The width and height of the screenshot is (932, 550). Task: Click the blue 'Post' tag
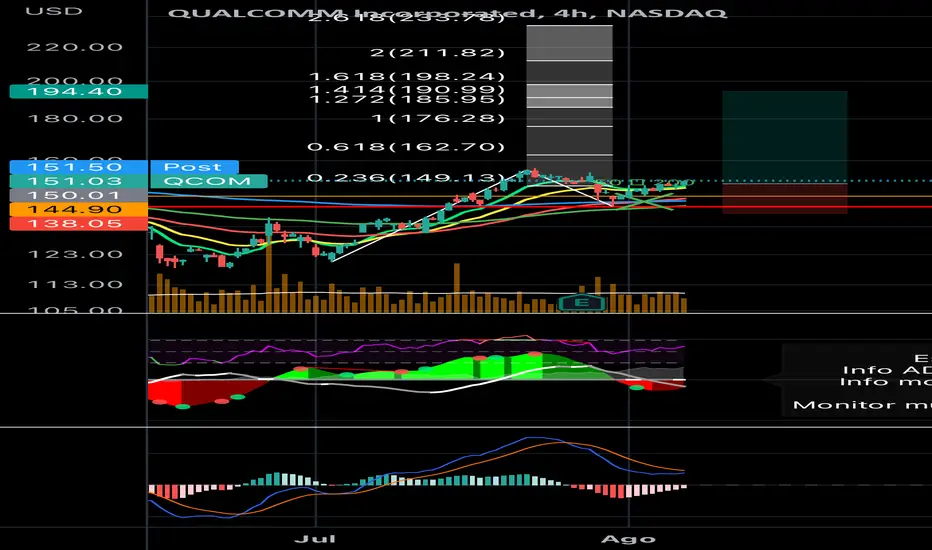point(194,167)
